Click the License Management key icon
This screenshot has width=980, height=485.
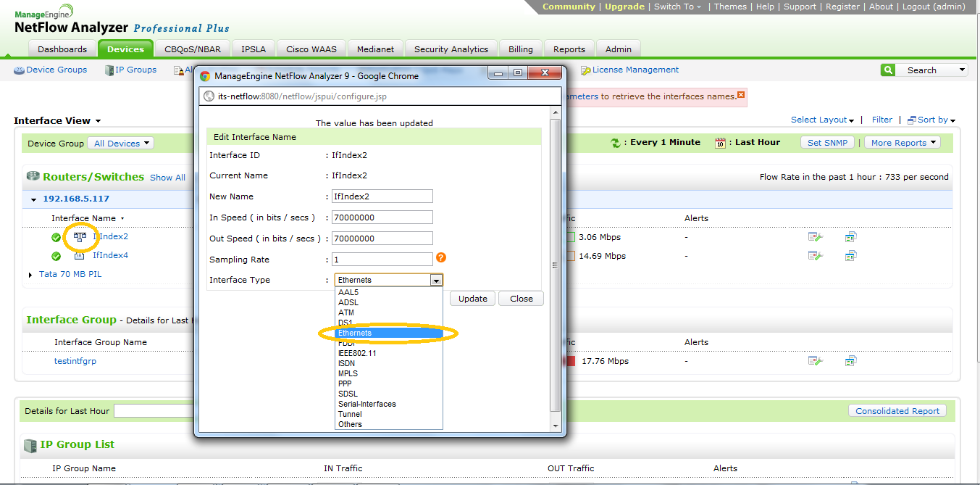click(x=585, y=70)
